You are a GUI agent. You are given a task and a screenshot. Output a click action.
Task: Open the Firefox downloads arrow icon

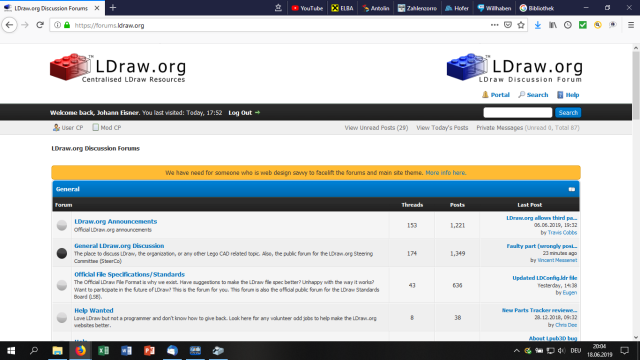(538, 25)
